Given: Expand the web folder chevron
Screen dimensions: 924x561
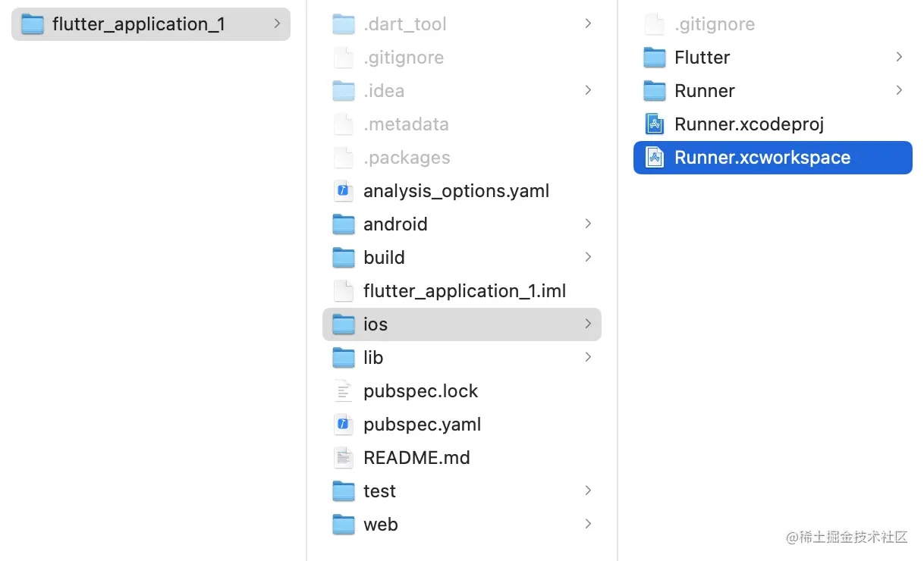Looking at the screenshot, I should (588, 525).
